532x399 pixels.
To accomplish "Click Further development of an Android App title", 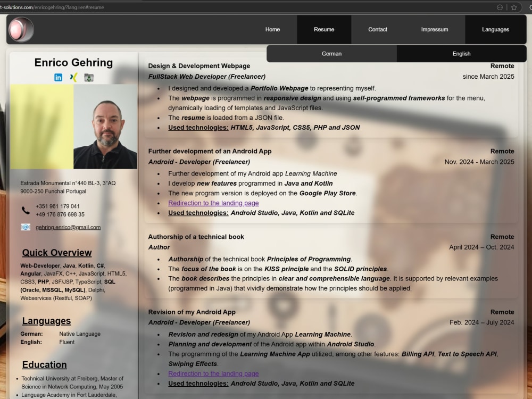I will point(210,151).
